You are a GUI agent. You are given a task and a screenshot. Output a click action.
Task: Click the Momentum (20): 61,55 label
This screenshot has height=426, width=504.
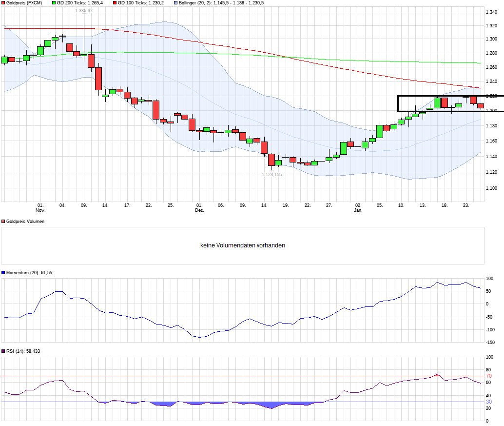pos(29,273)
